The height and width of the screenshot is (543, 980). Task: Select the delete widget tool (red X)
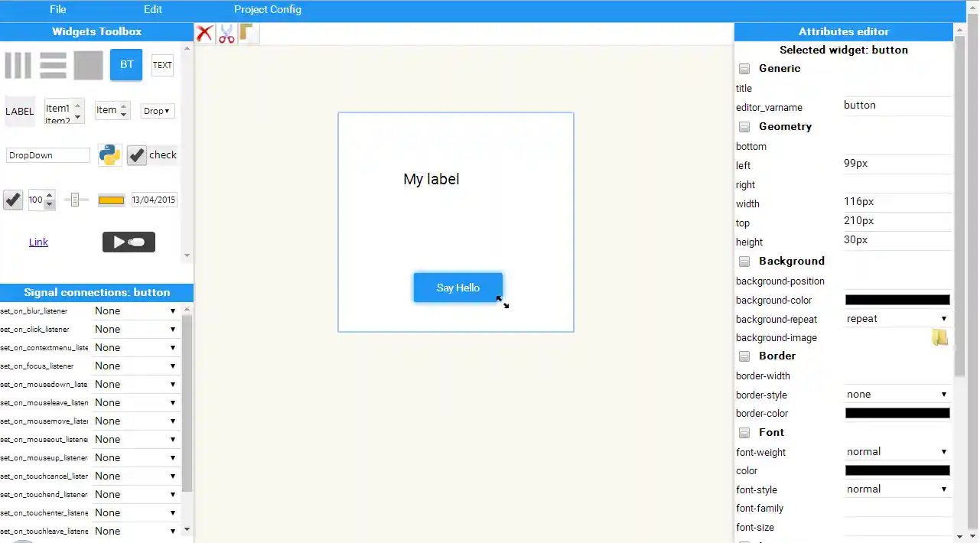coord(204,33)
